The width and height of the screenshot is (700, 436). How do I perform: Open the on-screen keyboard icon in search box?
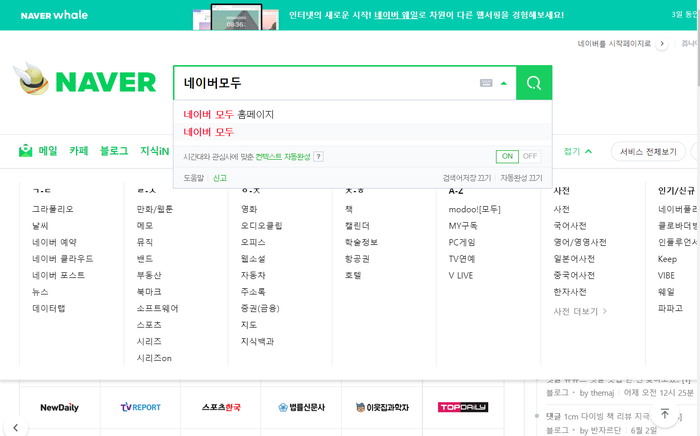tap(486, 83)
